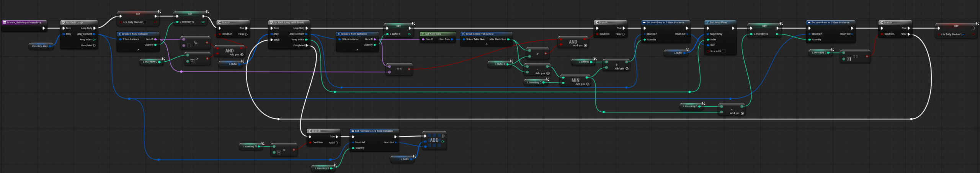
Task: Click the Completed exec pin on For Each Loop with Break
Action: (307, 46)
